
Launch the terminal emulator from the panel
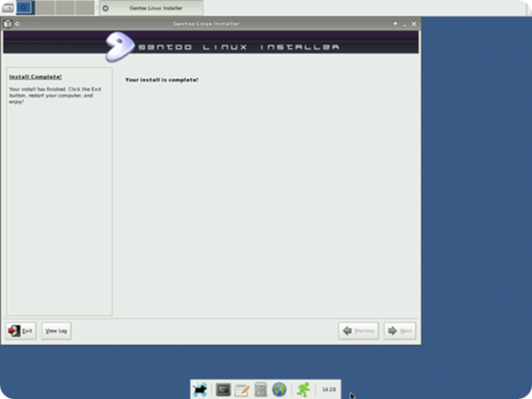[223, 389]
